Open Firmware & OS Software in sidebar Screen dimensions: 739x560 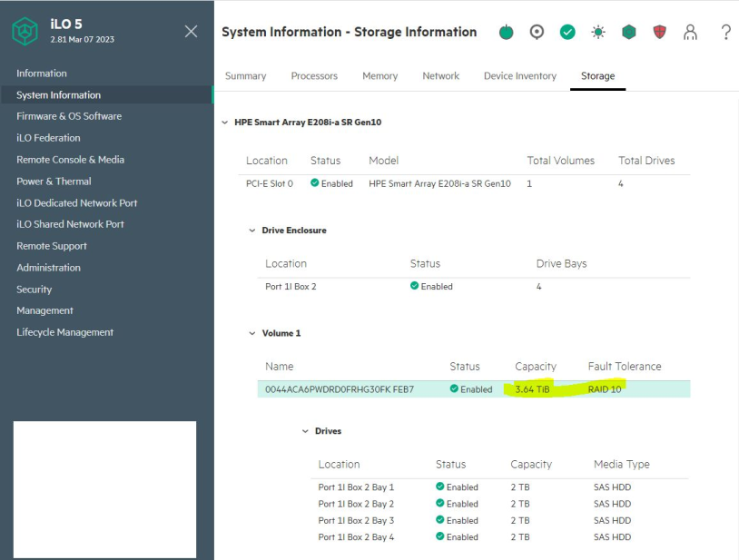click(x=69, y=116)
